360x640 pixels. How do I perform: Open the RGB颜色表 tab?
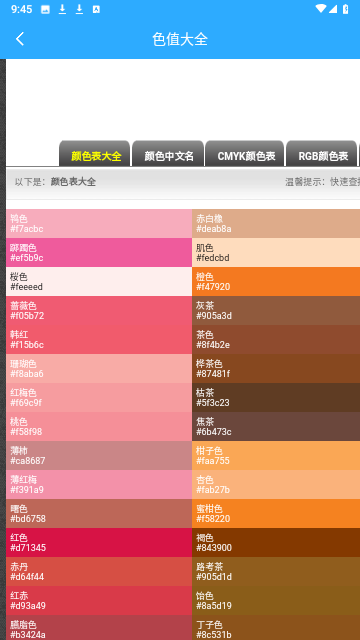[x=322, y=153]
